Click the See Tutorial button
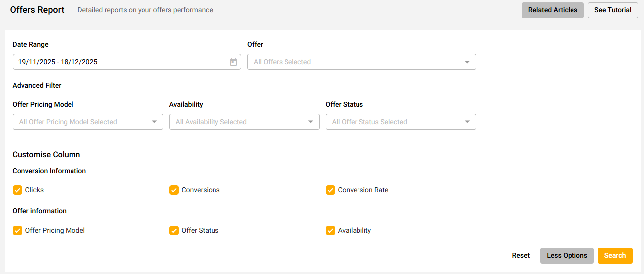The width and height of the screenshot is (644, 274). point(613,10)
